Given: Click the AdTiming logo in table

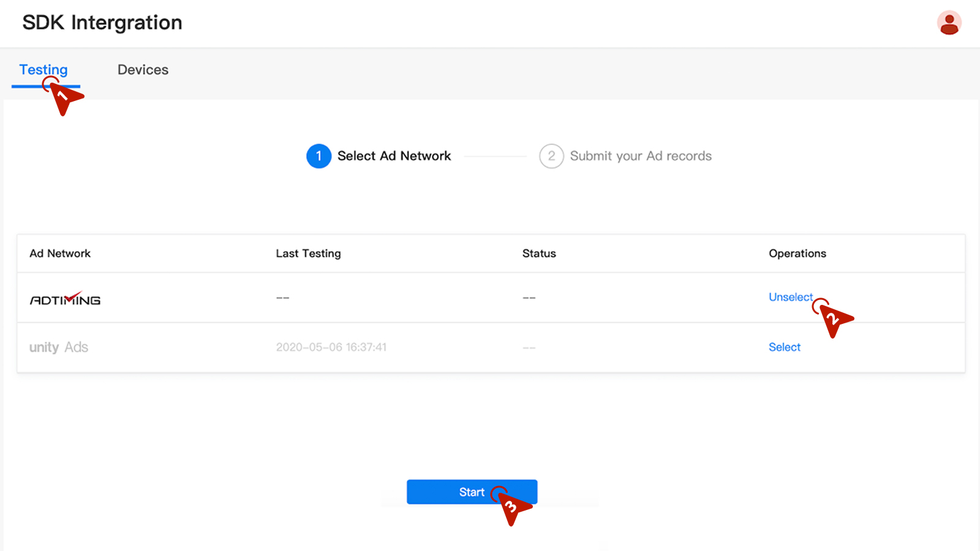Looking at the screenshot, I should click(65, 299).
